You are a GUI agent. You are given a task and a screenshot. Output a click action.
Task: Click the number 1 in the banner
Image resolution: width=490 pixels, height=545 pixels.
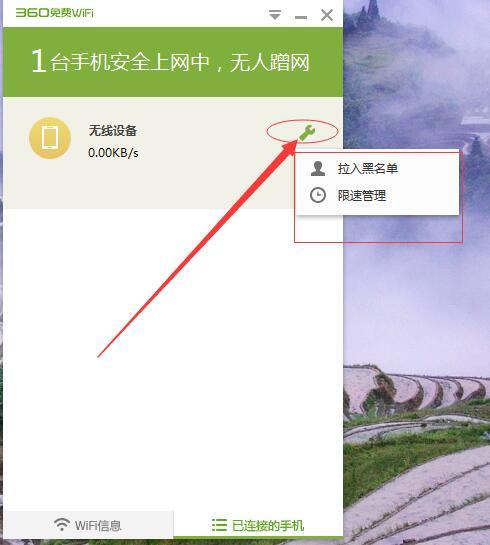(x=39, y=61)
